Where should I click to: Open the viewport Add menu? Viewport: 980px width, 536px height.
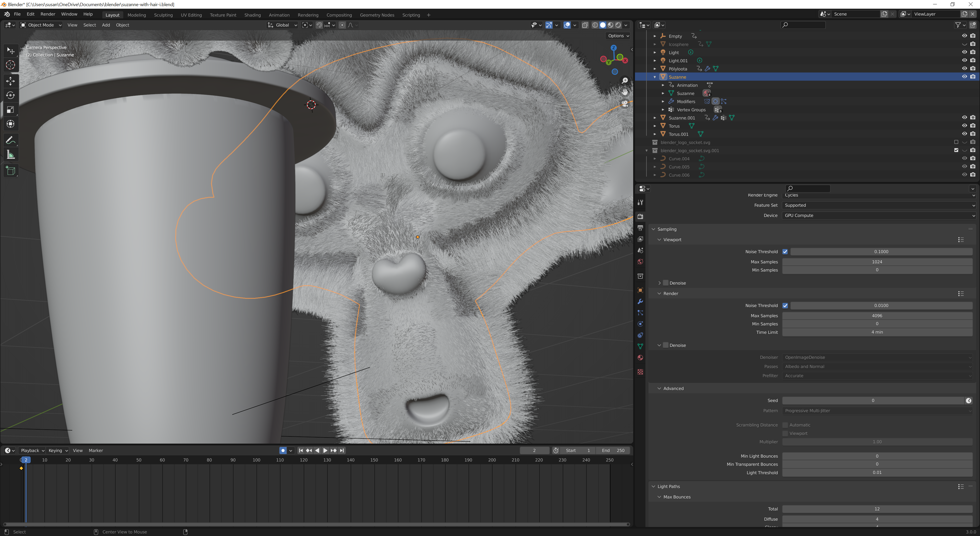[106, 25]
